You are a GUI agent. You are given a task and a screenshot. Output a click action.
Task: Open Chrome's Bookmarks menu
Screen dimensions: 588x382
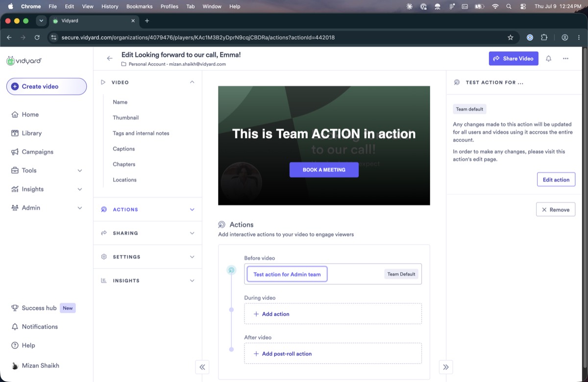coord(139,6)
